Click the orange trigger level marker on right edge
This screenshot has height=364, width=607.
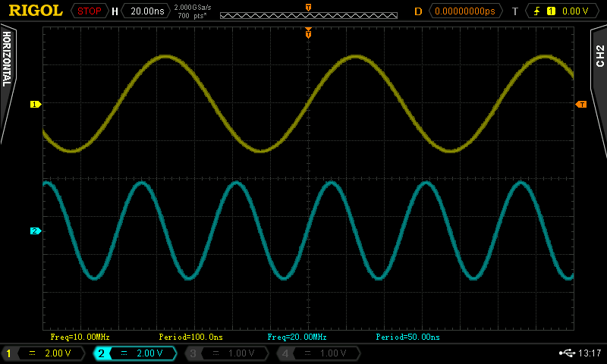click(581, 105)
